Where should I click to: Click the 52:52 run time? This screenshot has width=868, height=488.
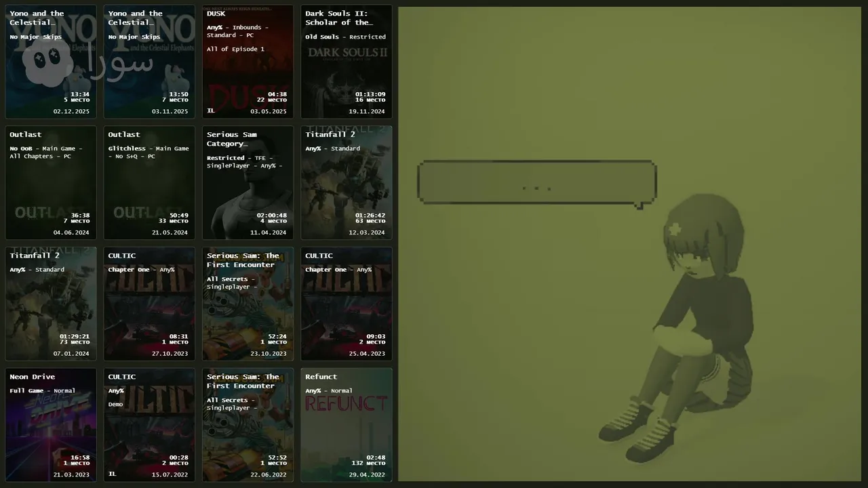point(277,457)
